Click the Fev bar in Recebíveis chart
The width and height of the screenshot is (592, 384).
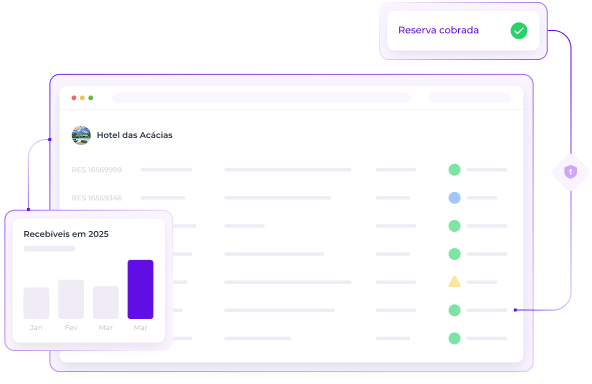tap(71, 299)
